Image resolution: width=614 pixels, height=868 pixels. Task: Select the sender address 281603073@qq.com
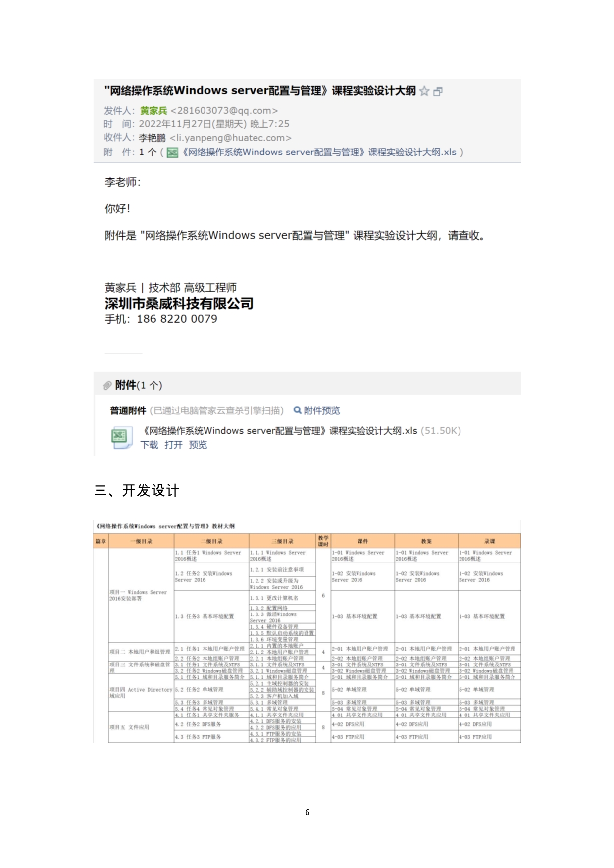(x=224, y=111)
